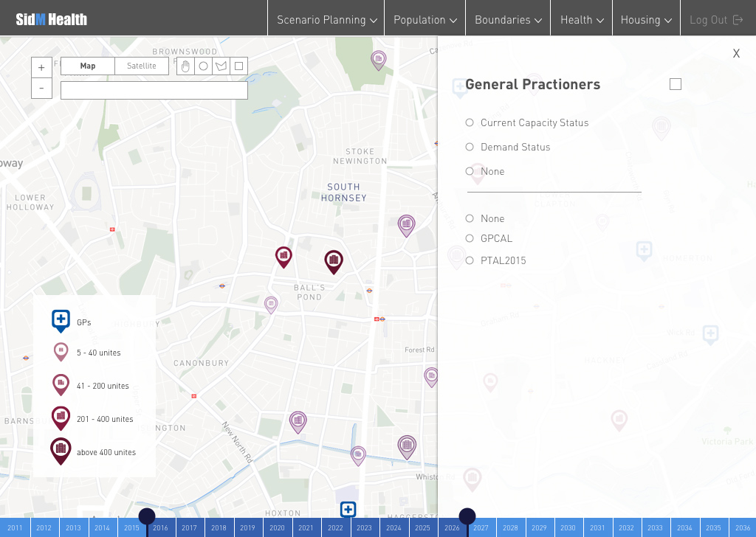This screenshot has height=537, width=756.
Task: Open the Health menu
Action: point(582,20)
